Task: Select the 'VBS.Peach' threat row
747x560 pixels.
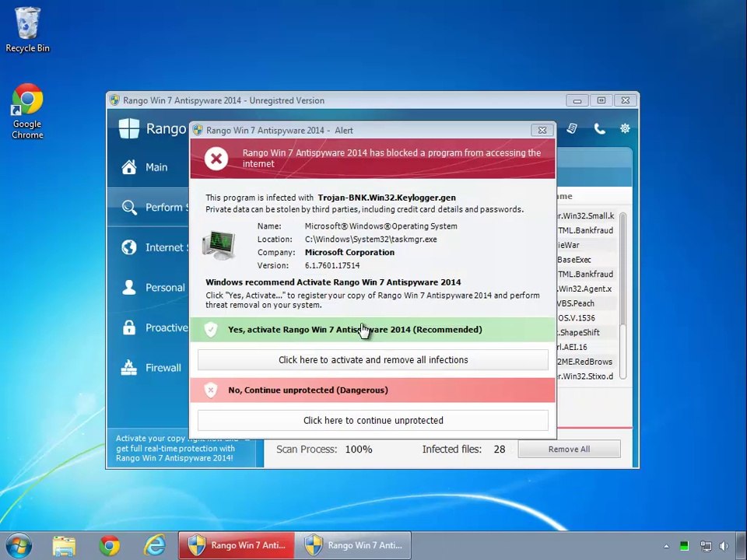Action: [x=587, y=303]
